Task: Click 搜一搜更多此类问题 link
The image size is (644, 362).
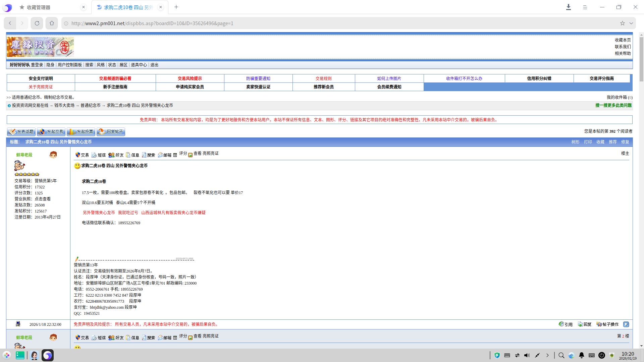Action: tap(613, 106)
